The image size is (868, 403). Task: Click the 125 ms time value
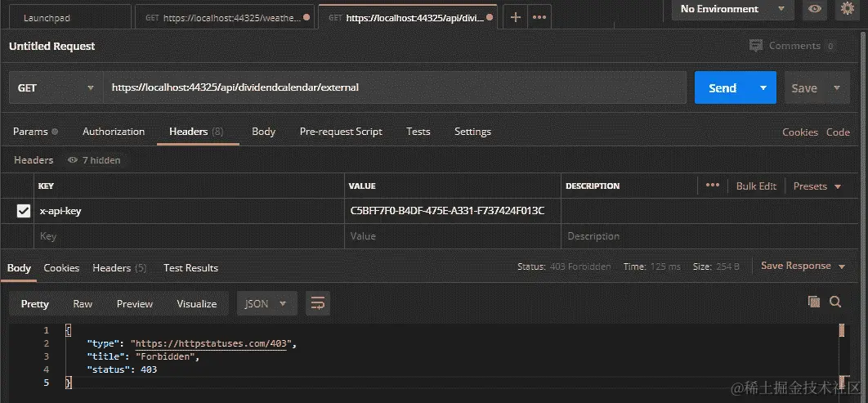click(665, 266)
